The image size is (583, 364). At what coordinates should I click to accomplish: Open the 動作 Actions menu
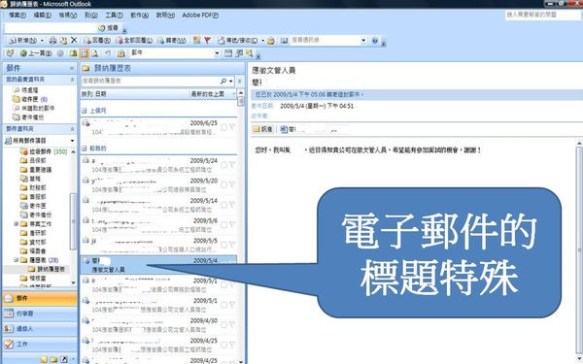coord(139,15)
